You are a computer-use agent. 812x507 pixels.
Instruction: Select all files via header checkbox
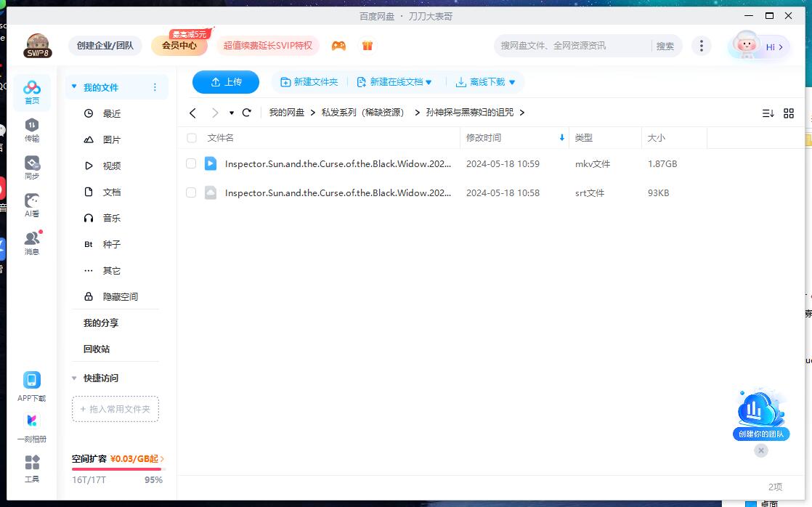[x=191, y=137]
